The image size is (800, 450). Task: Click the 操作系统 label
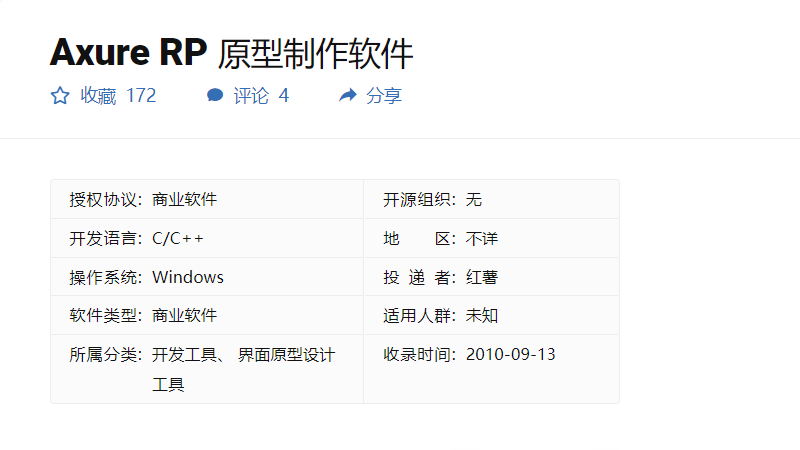[x=105, y=277]
